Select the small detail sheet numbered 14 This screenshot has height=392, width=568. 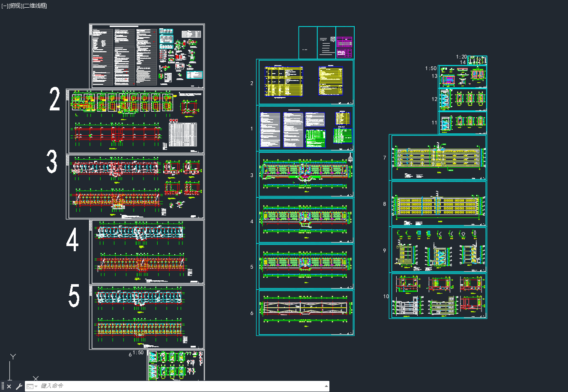point(477,60)
